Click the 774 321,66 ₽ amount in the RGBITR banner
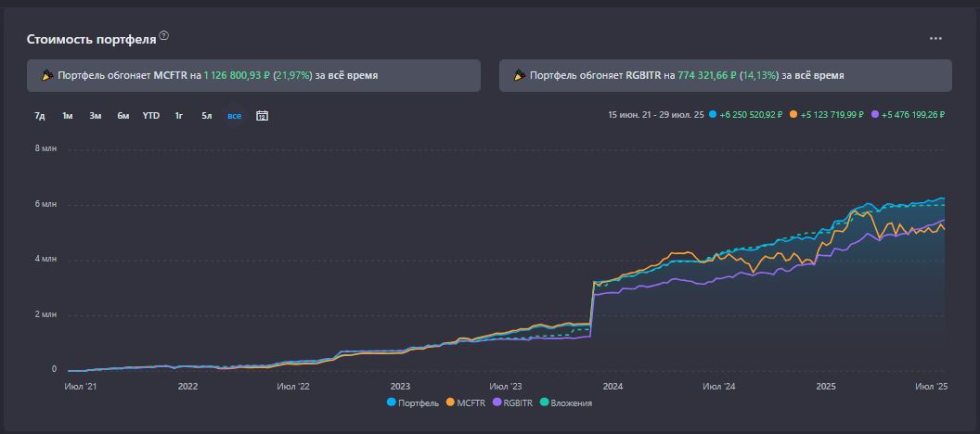Viewport: 980px width, 434px height. tap(707, 75)
